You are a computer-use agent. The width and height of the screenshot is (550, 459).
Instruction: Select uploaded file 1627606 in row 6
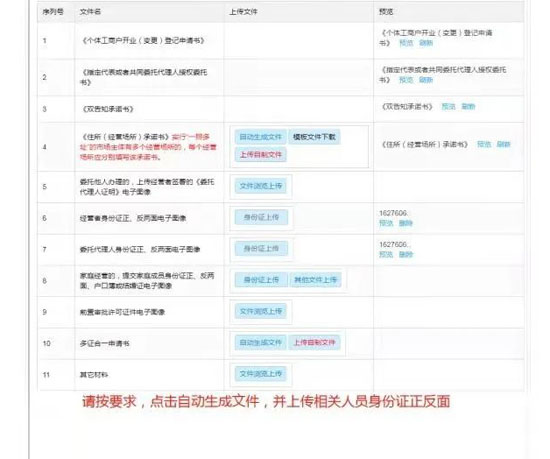click(x=394, y=213)
